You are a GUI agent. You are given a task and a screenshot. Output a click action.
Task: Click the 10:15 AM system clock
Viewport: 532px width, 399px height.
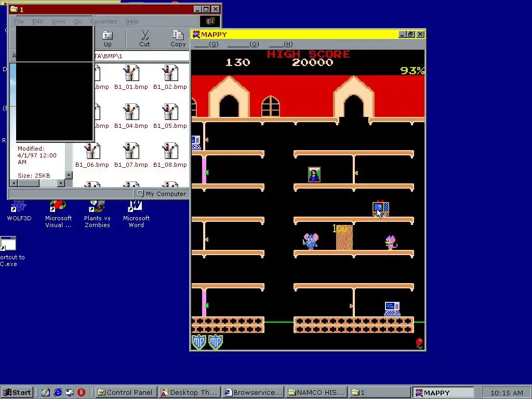click(507, 393)
